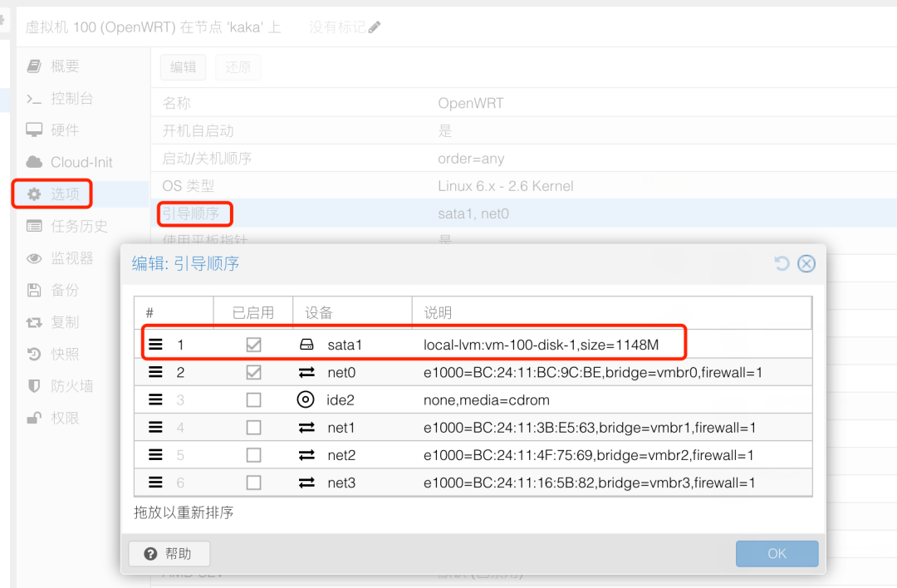Image resolution: width=897 pixels, height=588 pixels.
Task: Enable the net3 boot checkbox
Action: [253, 483]
